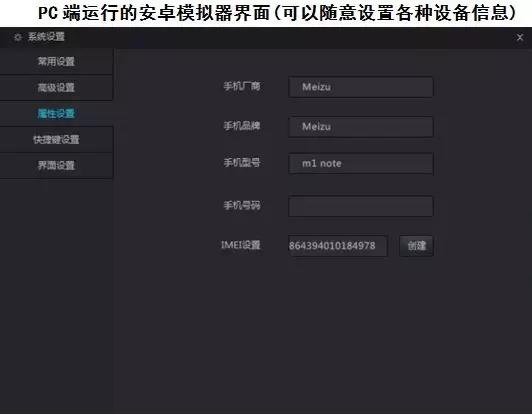
Task: Click the 手机品牌 label
Action: pos(242,126)
